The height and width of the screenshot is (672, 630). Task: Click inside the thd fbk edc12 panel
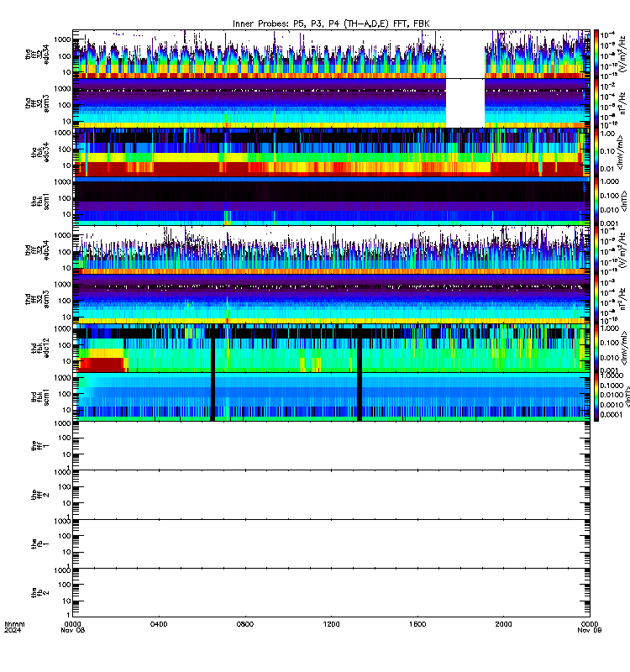pos(331,348)
